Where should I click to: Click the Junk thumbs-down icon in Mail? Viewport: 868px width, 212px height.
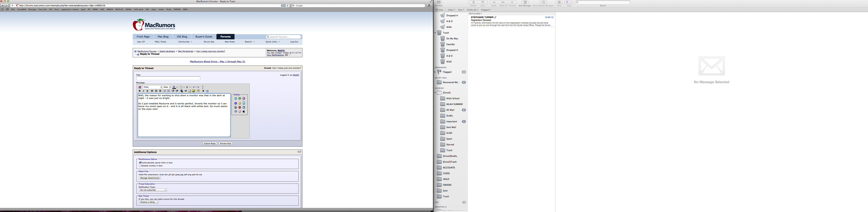click(483, 2)
